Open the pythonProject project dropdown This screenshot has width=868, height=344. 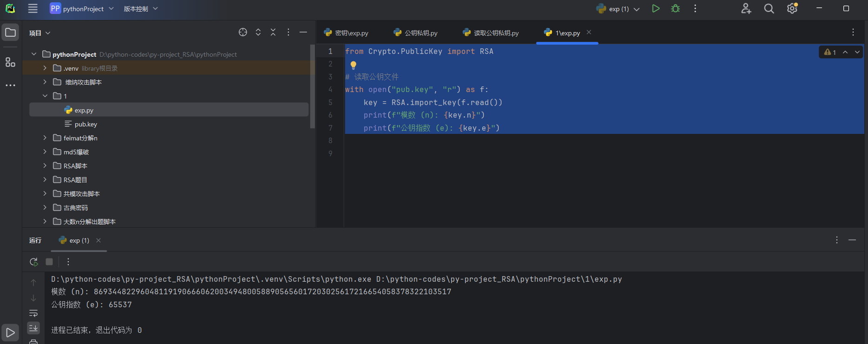(82, 8)
